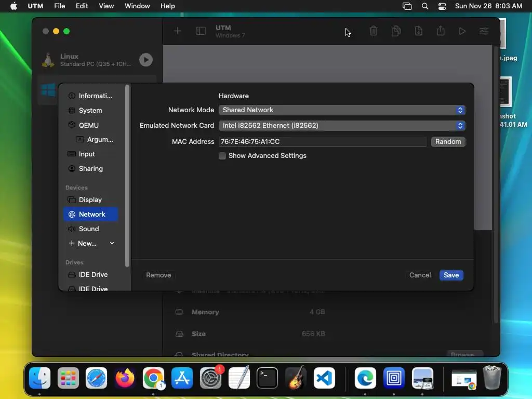Cancel the settings dialog
This screenshot has width=532, height=399.
click(420, 275)
